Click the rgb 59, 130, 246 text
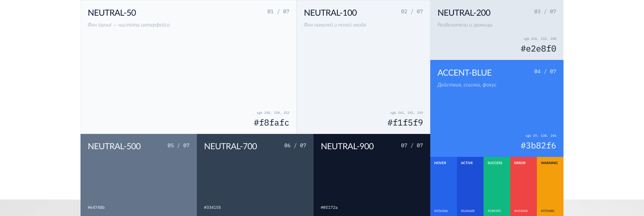The width and height of the screenshot is (644, 216). tap(541, 136)
